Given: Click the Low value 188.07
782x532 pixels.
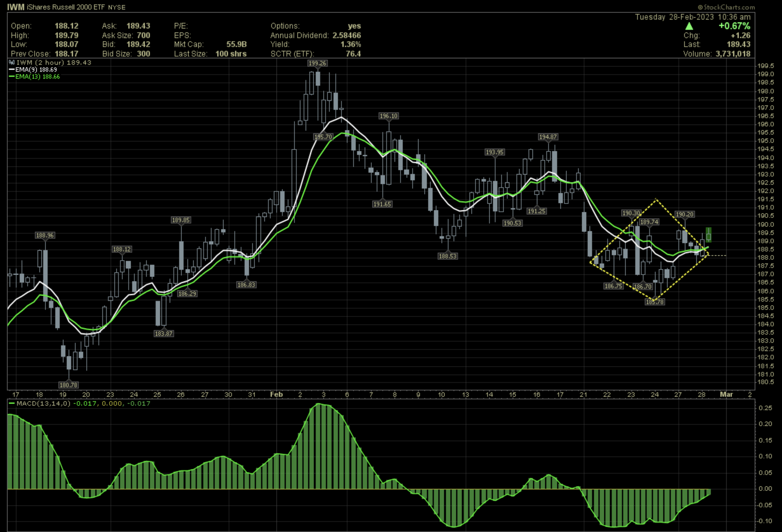Looking at the screenshot, I should (x=67, y=44).
